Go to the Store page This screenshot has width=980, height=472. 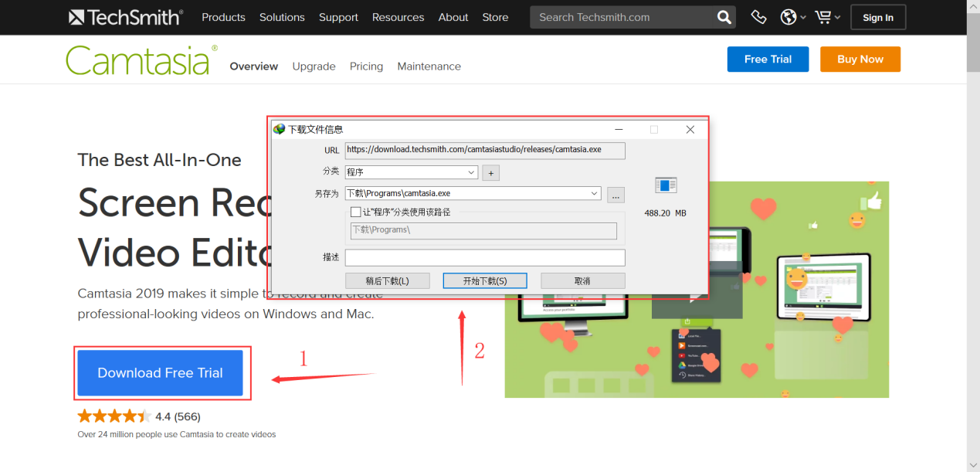coord(495,17)
